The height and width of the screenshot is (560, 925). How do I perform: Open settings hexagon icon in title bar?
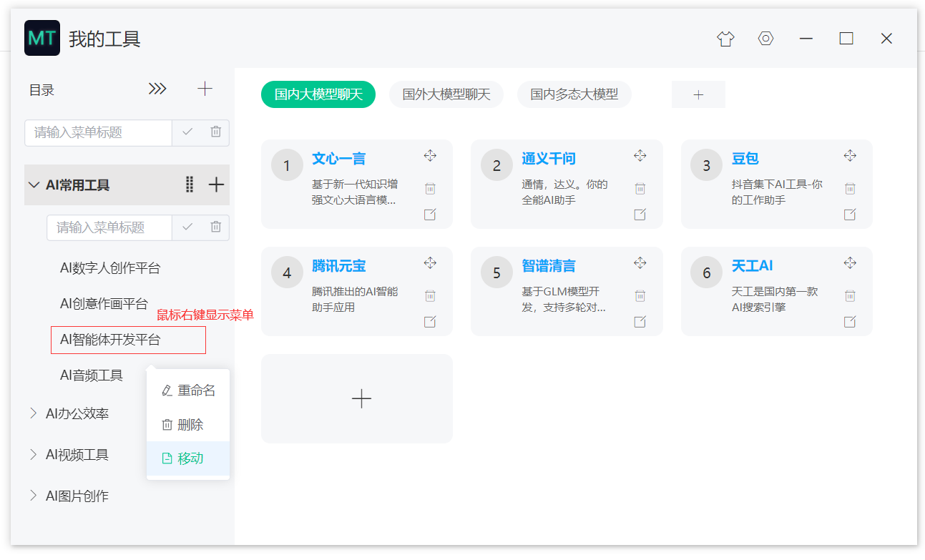click(766, 39)
